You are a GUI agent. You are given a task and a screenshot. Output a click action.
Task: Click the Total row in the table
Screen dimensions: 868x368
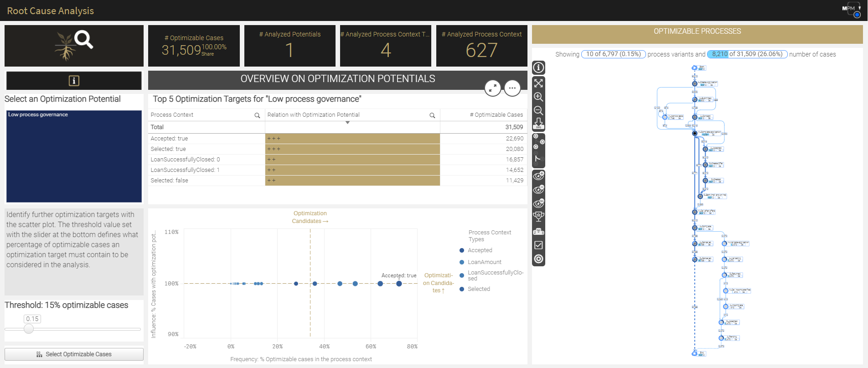337,127
